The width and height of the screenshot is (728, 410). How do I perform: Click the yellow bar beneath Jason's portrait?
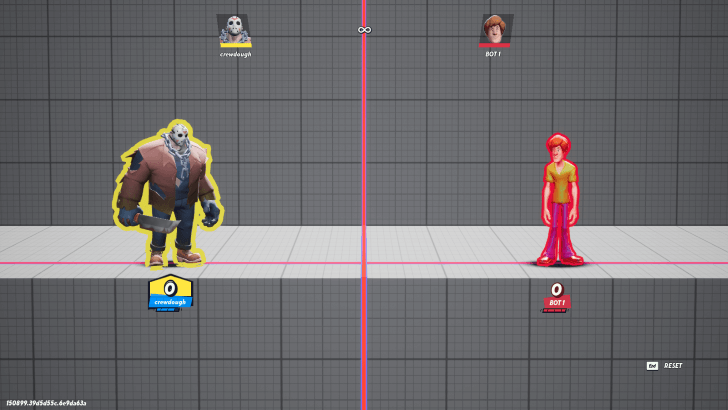tap(235, 44)
